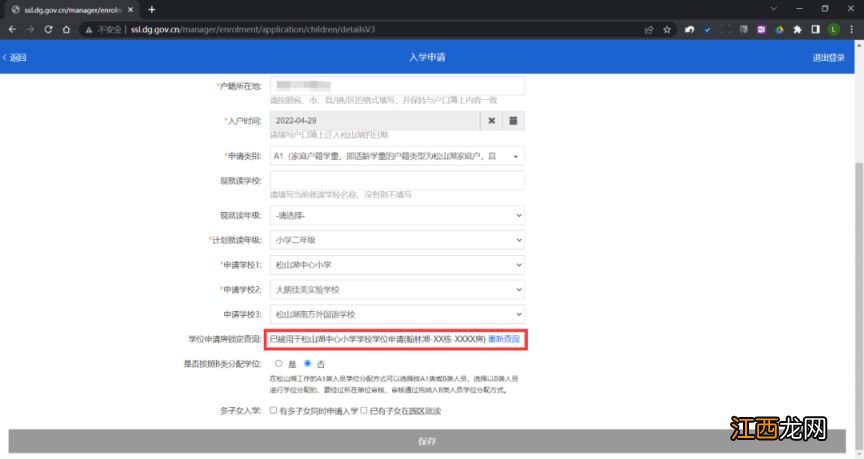Open the 申请类别 dropdown
The image size is (864, 459).
click(x=397, y=156)
